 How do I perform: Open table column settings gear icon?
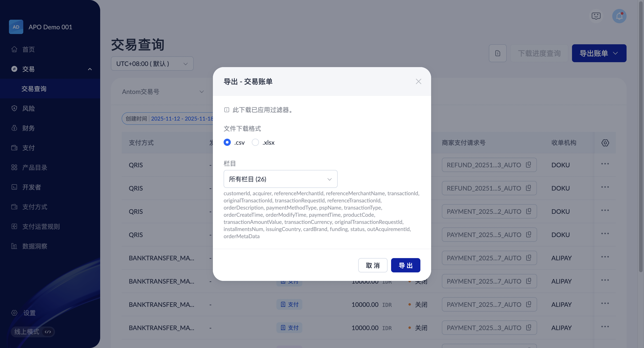point(605,143)
